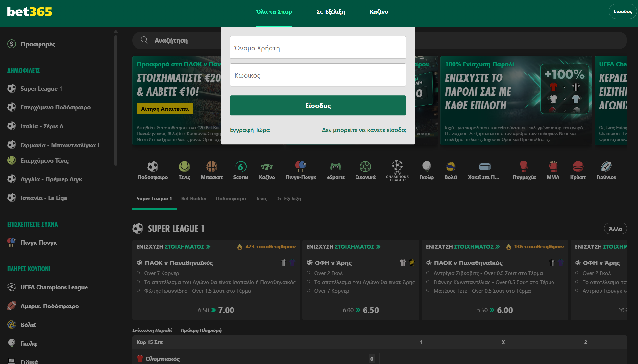Open Επερχόμενο Τένις in sidebar
The width and height of the screenshot is (638, 364).
click(x=44, y=160)
